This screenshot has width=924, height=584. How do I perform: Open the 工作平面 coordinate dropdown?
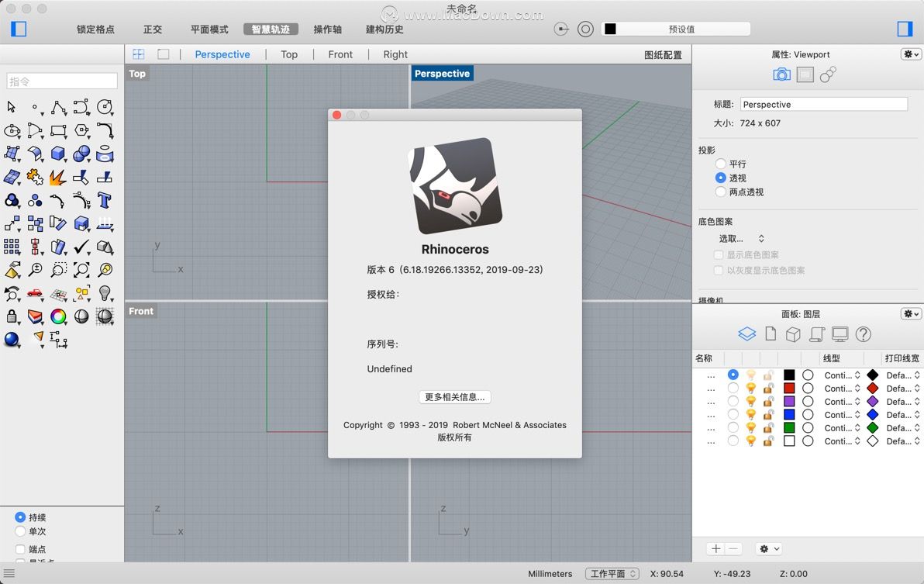pyautogui.click(x=612, y=573)
